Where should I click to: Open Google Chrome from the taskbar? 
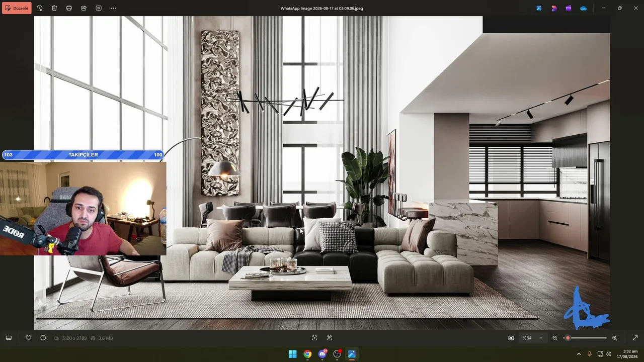(307, 354)
